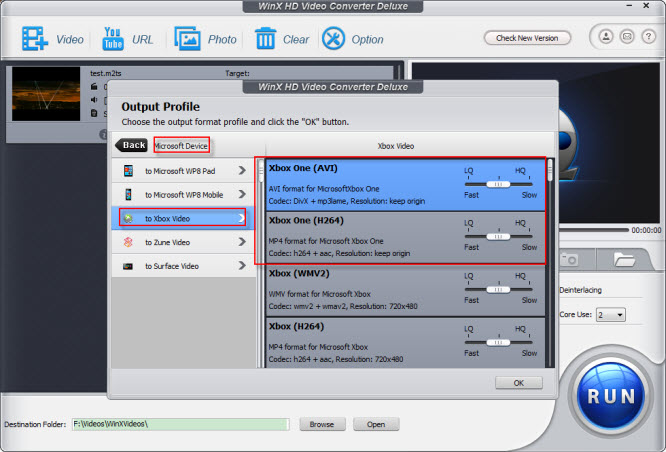This screenshot has width=666, height=452.
Task: Click the Microsoft WP8 Mobile phone icon
Action: (128, 195)
